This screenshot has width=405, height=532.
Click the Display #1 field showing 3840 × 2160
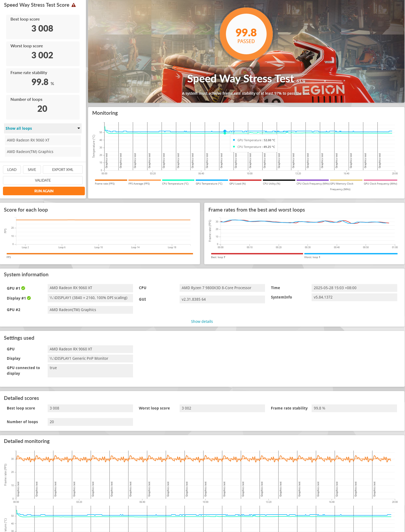tap(90, 298)
